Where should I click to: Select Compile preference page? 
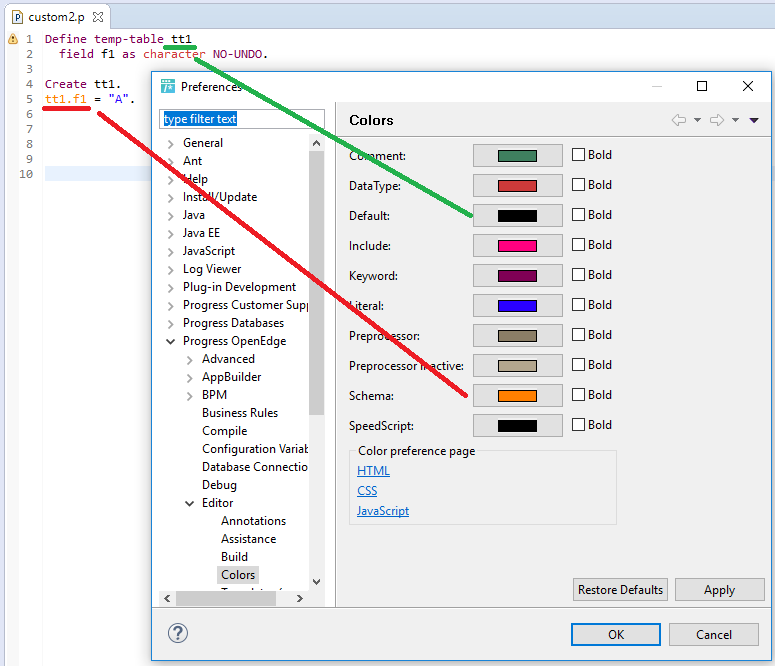pos(224,431)
